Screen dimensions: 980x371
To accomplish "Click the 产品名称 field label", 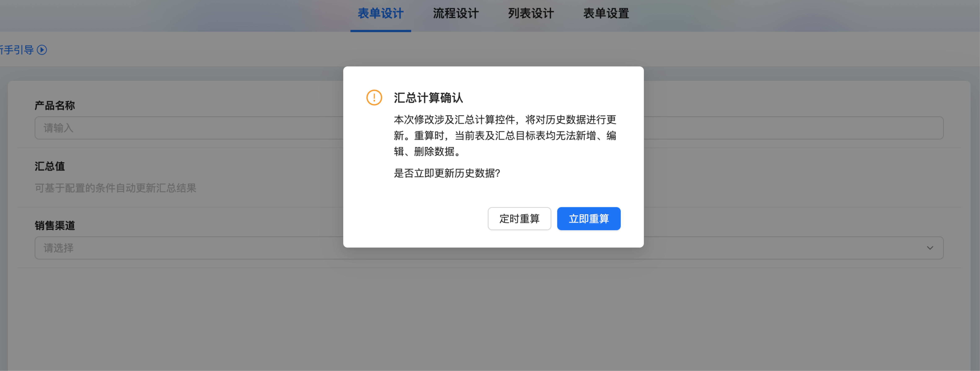I will (55, 106).
